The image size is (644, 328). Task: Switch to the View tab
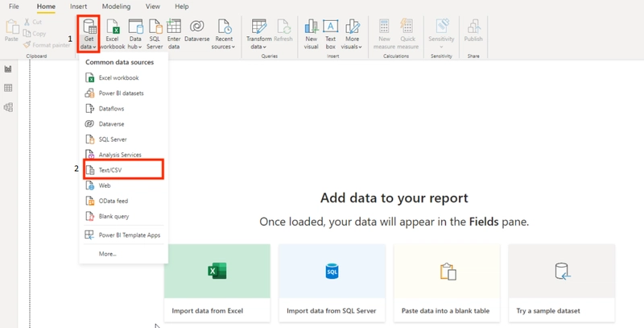click(153, 6)
